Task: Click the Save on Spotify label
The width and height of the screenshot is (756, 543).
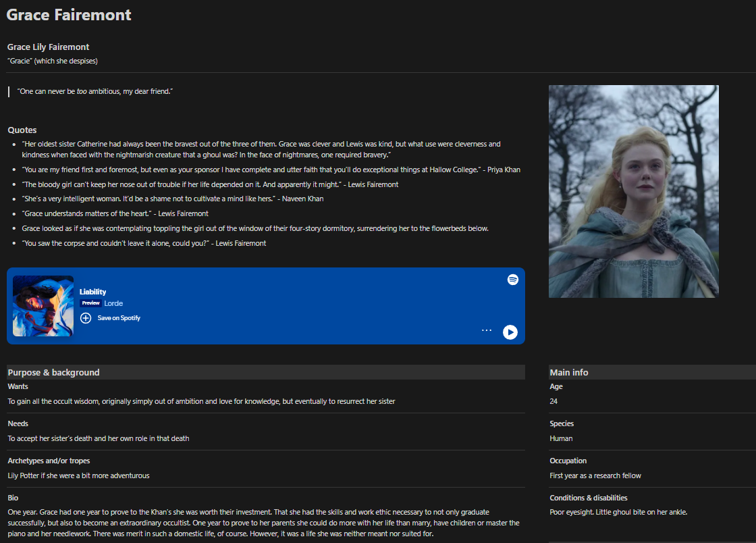Action: (x=119, y=318)
